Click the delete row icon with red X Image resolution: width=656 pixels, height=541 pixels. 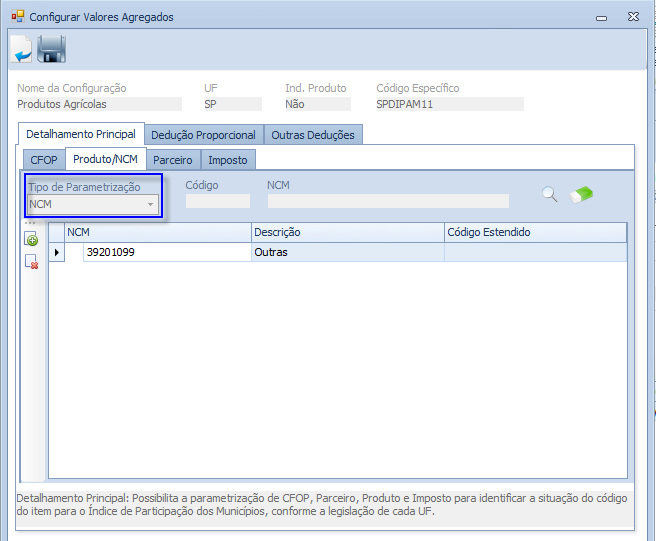(31, 261)
